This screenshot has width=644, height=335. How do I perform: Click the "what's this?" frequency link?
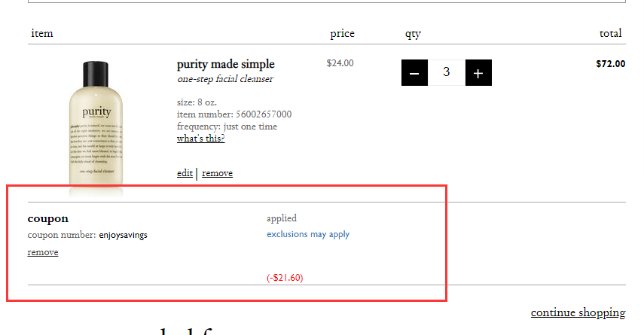[200, 139]
